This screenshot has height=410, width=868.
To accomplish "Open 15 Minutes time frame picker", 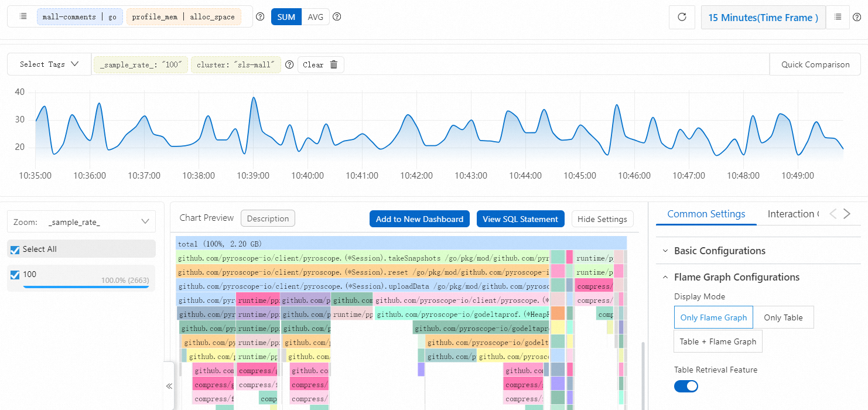I will 763,18.
